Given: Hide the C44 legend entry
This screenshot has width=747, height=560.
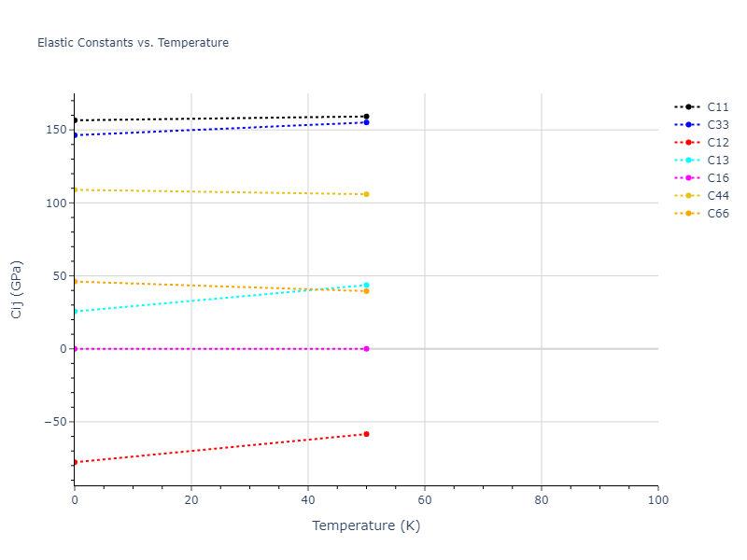Looking at the screenshot, I should (717, 196).
